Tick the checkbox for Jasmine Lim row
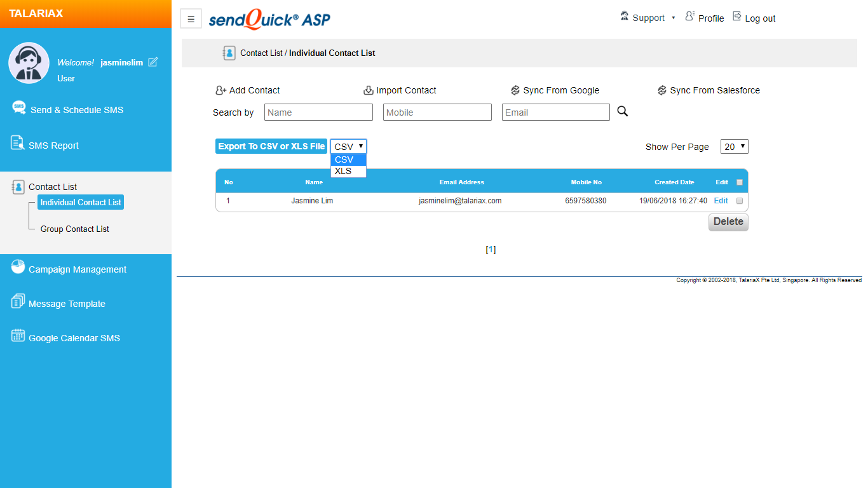 (x=739, y=201)
